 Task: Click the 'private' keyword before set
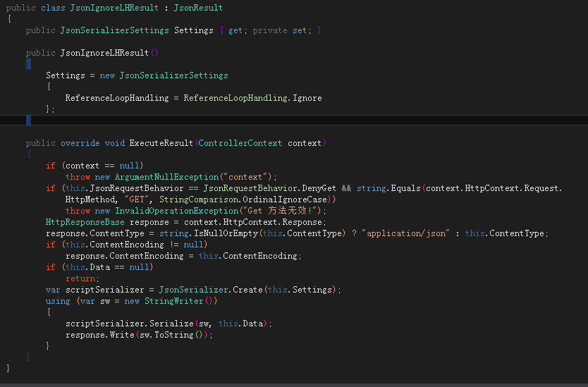coord(270,30)
